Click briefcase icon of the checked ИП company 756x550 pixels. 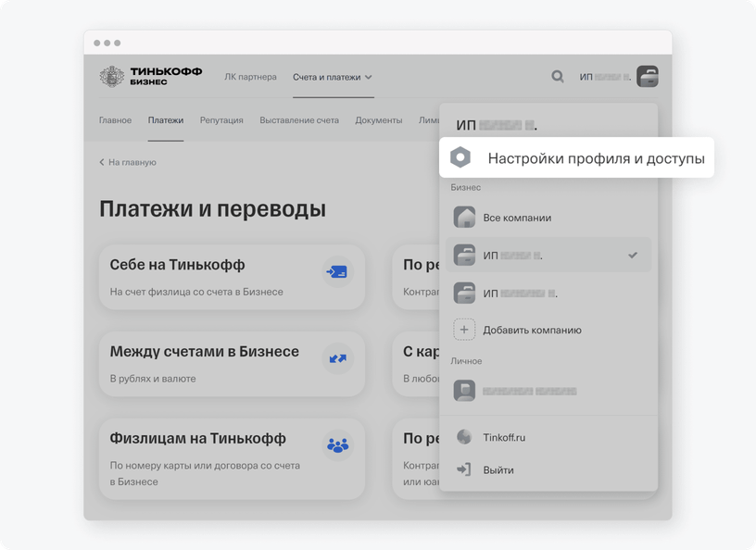click(x=464, y=255)
